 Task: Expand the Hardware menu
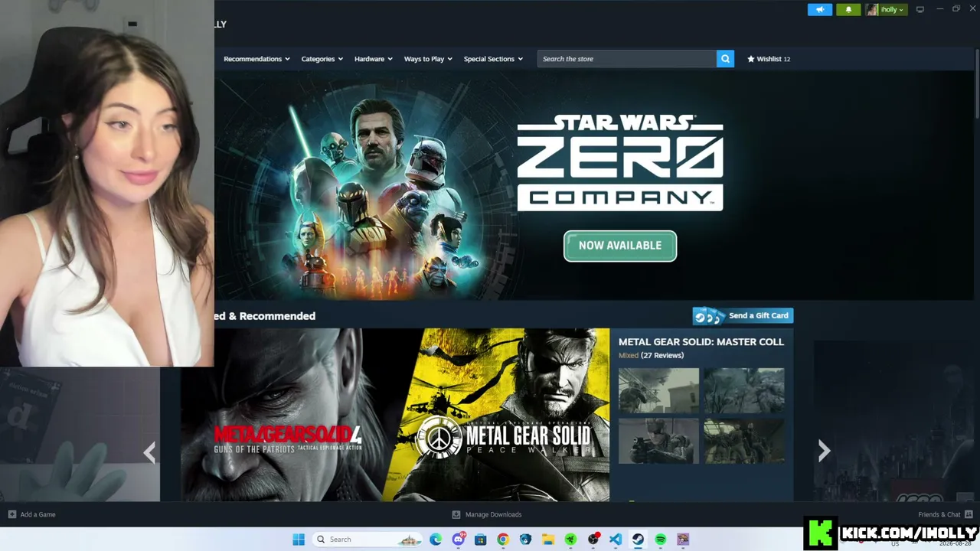[x=373, y=59]
